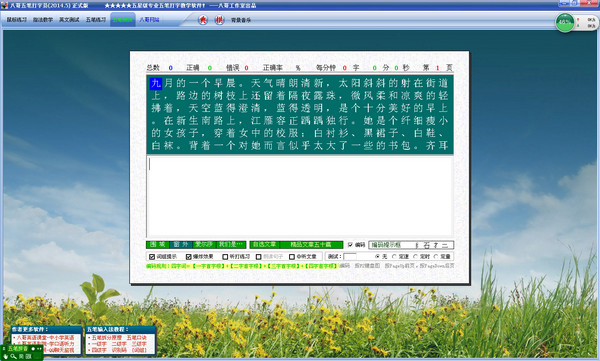Image resolution: width=600 pixels, height=361 pixels.
Task: Open the 指法教学 tab
Action: pyautogui.click(x=43, y=20)
